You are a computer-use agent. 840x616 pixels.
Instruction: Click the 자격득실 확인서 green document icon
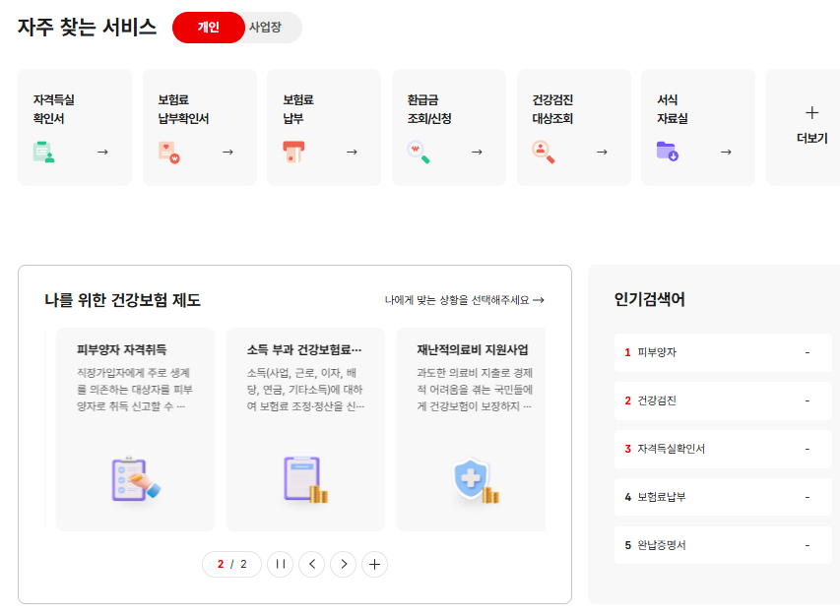point(43,152)
